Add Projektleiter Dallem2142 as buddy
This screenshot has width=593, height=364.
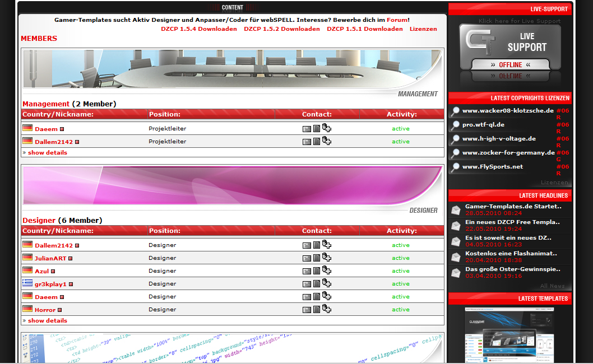[x=327, y=141]
